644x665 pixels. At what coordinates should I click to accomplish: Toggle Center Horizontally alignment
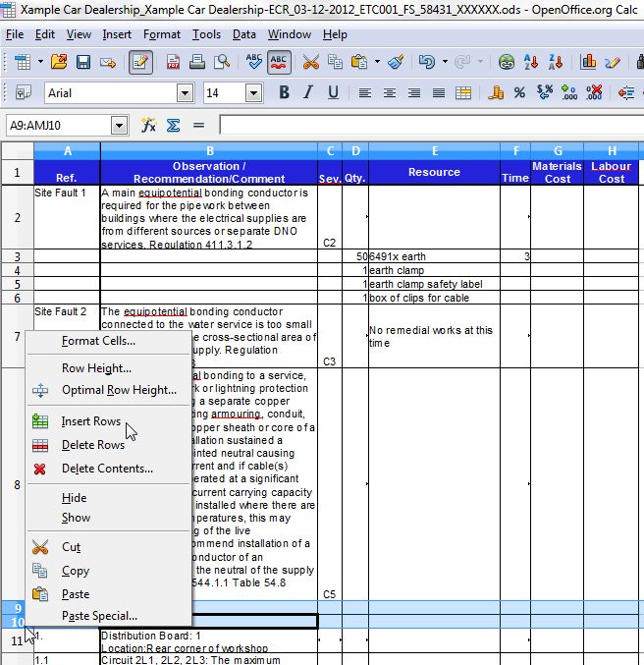pos(389,93)
